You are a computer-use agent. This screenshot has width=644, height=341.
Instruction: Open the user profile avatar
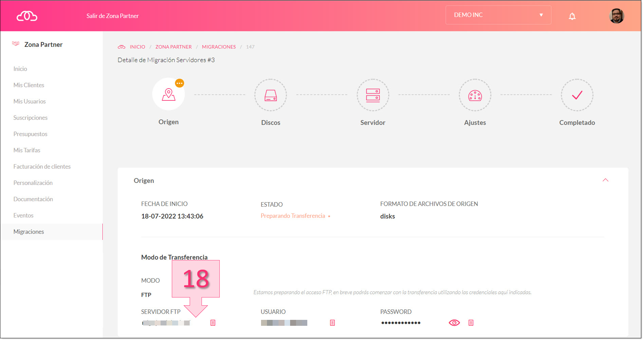tap(616, 16)
